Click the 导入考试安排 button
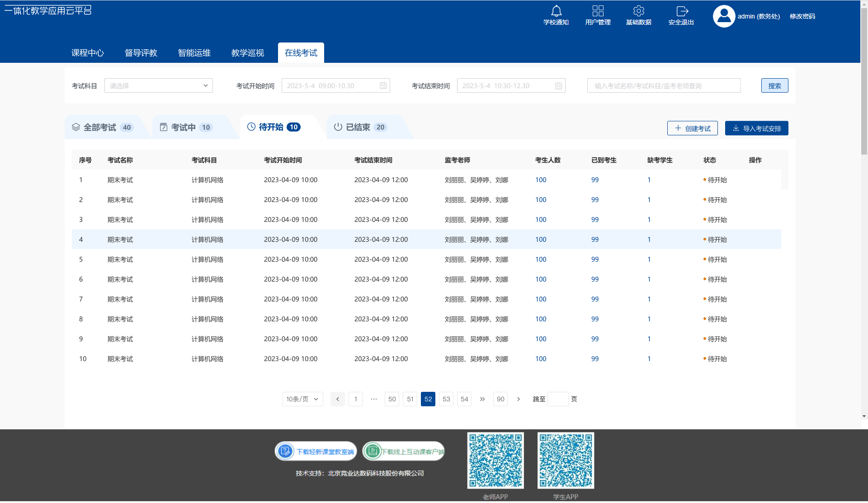 757,128
